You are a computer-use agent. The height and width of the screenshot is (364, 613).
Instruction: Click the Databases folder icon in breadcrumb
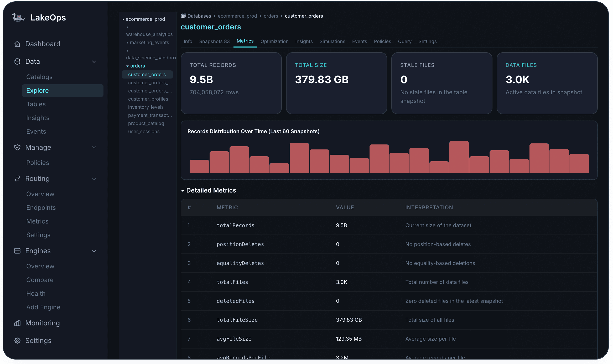pos(183,16)
